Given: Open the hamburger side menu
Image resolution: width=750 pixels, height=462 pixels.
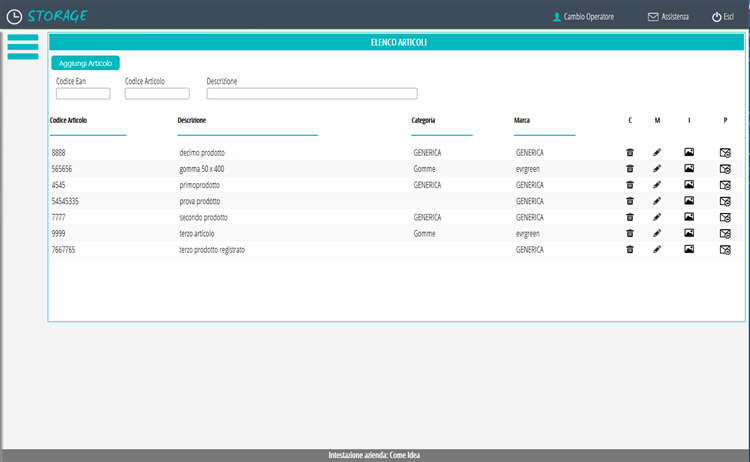Looking at the screenshot, I should click(x=22, y=47).
